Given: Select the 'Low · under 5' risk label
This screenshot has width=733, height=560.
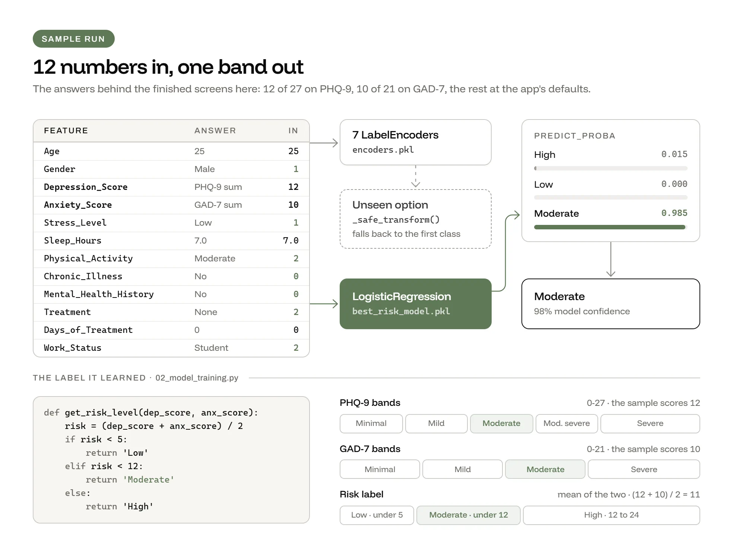Looking at the screenshot, I should tap(377, 515).
